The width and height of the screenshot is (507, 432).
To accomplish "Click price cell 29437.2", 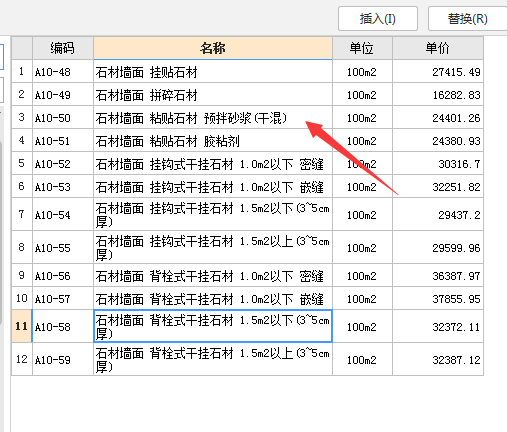I will click(438, 215).
